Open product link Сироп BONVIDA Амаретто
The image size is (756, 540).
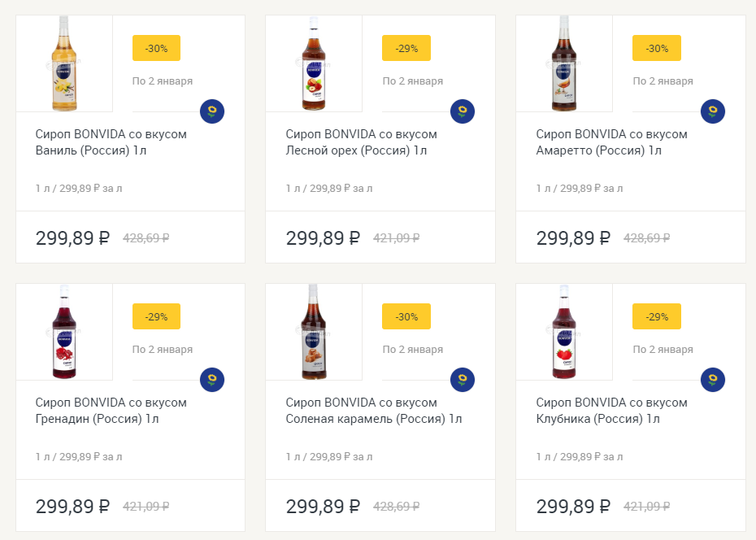coord(612,142)
